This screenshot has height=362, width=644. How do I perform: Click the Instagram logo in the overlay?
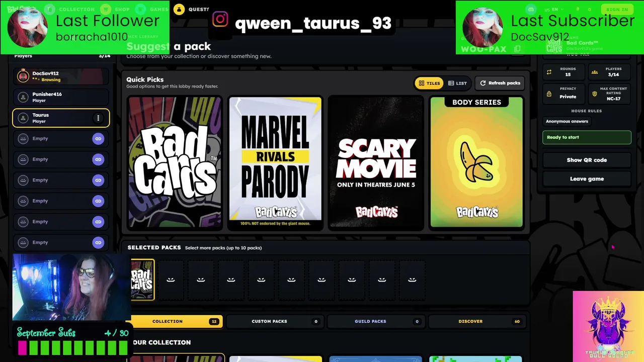click(x=220, y=19)
